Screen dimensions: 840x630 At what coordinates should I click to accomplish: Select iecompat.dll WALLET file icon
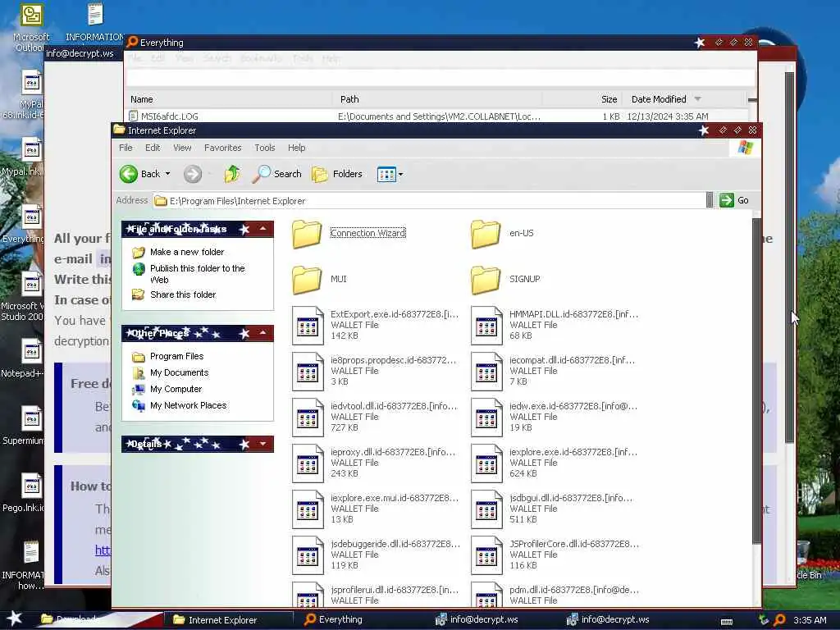click(487, 372)
